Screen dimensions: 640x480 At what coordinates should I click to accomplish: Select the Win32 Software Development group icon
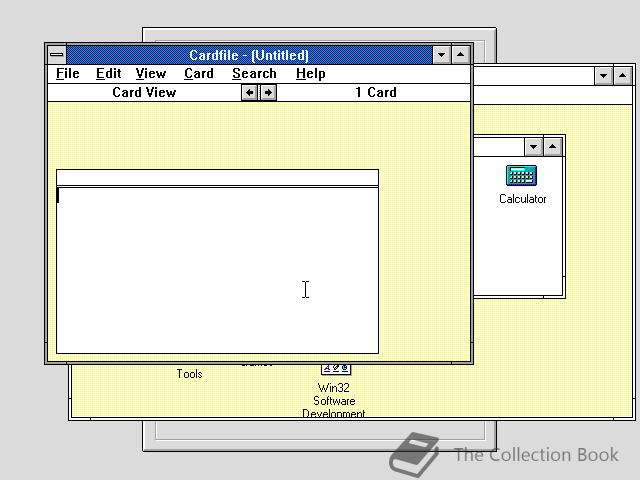click(336, 369)
